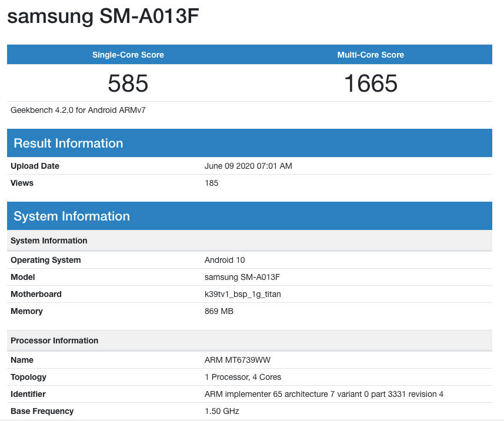
Task: Click the Processor Information section header
Action: [x=54, y=340]
